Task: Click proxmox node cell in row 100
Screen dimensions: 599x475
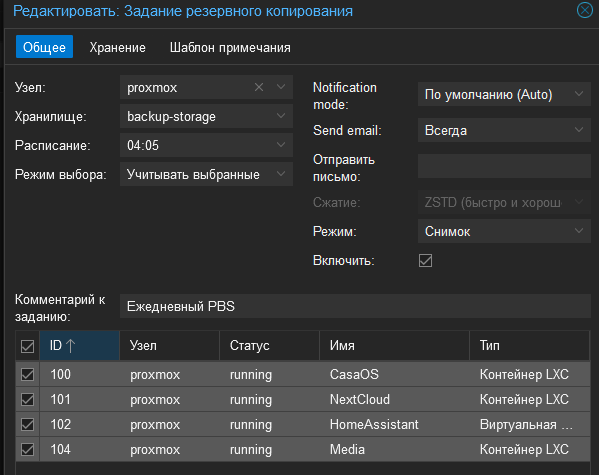Action: [155, 374]
